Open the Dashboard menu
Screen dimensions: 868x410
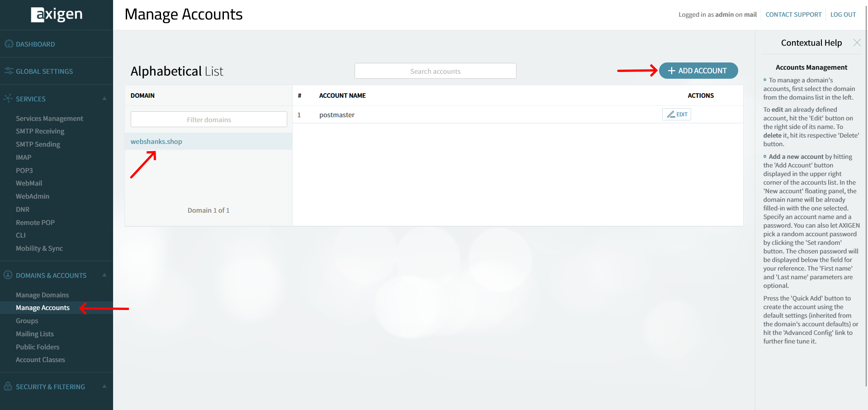tap(35, 44)
